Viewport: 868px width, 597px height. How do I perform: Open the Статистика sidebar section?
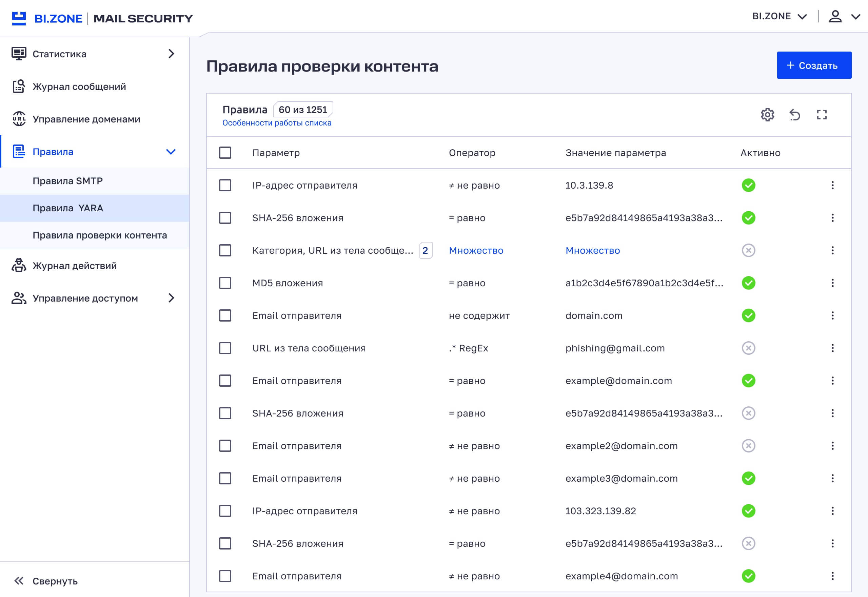pos(59,54)
